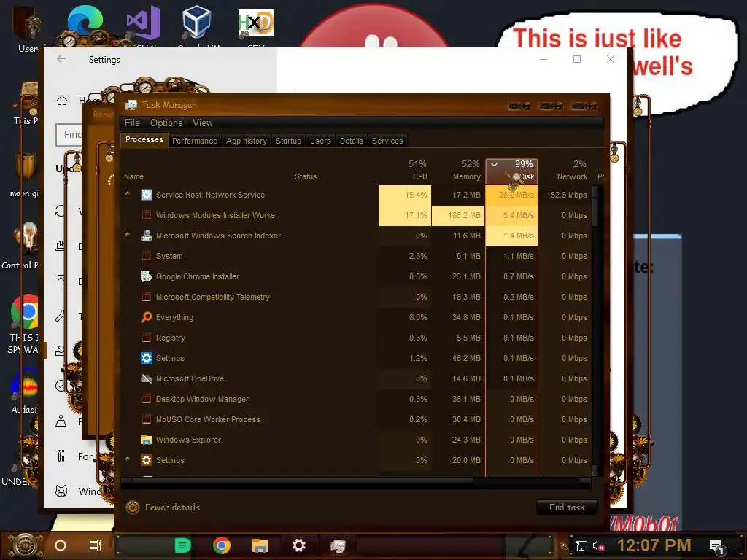This screenshot has width=747, height=560.
Task: Open the steampunk Start button on the taskbar
Action: pyautogui.click(x=25, y=545)
